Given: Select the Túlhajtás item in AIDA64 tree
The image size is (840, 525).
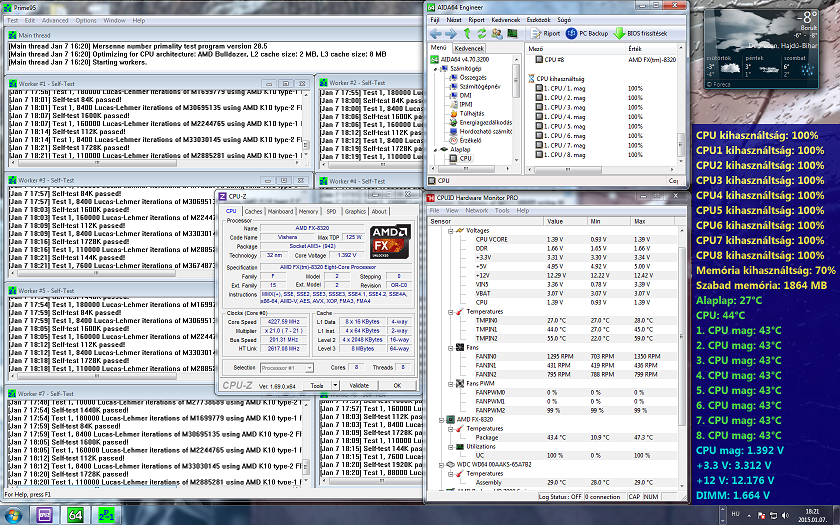Looking at the screenshot, I should point(472,113).
